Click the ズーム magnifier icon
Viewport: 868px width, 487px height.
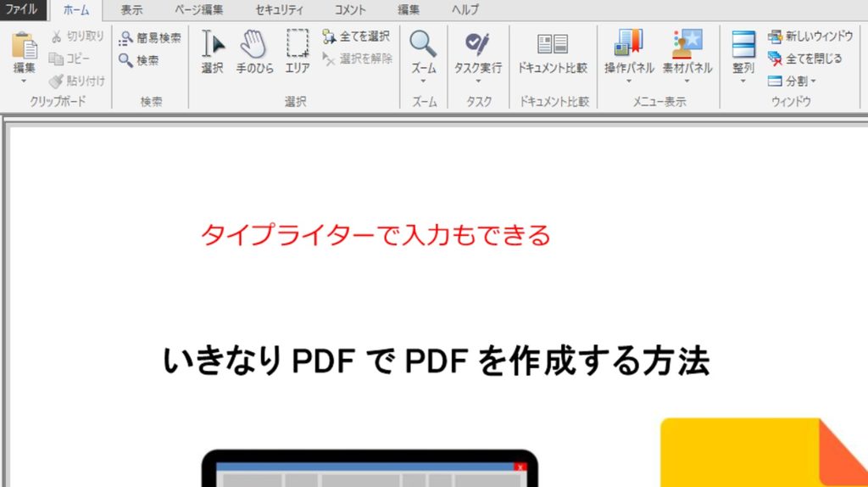pos(424,44)
